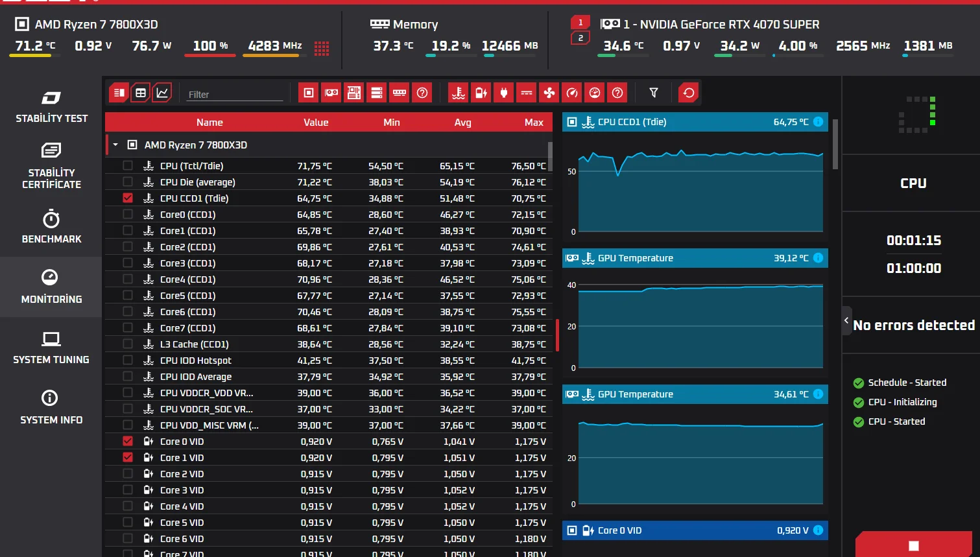Open info for the CPU CCD1 (Tdie) graph

pyautogui.click(x=819, y=122)
